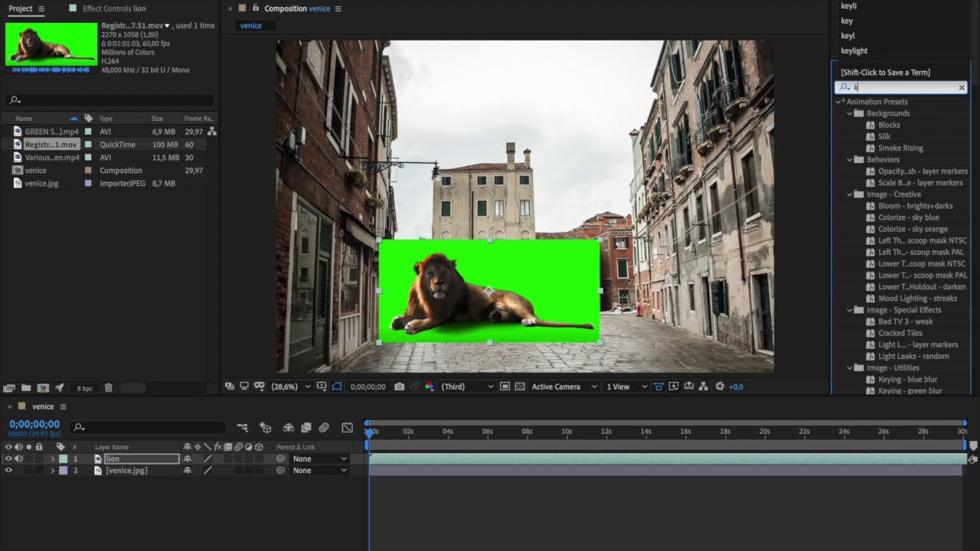Open the resolution dropdown showing Third

click(x=468, y=386)
